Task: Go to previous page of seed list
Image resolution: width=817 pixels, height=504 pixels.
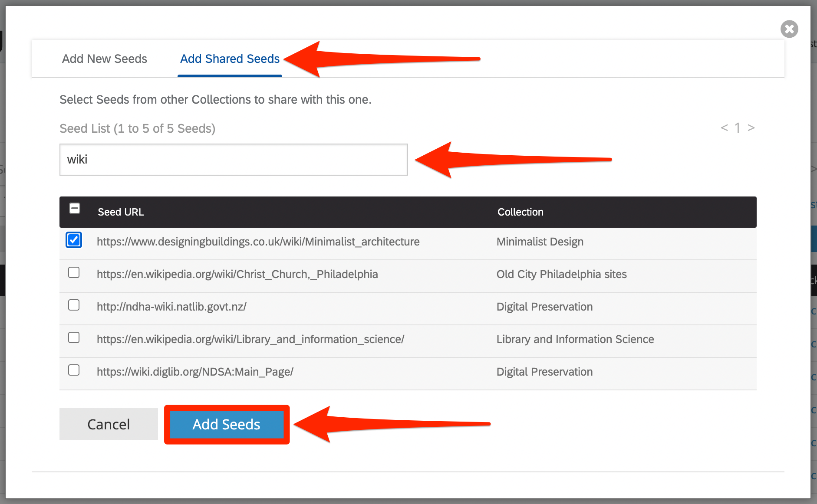Action: pos(724,128)
